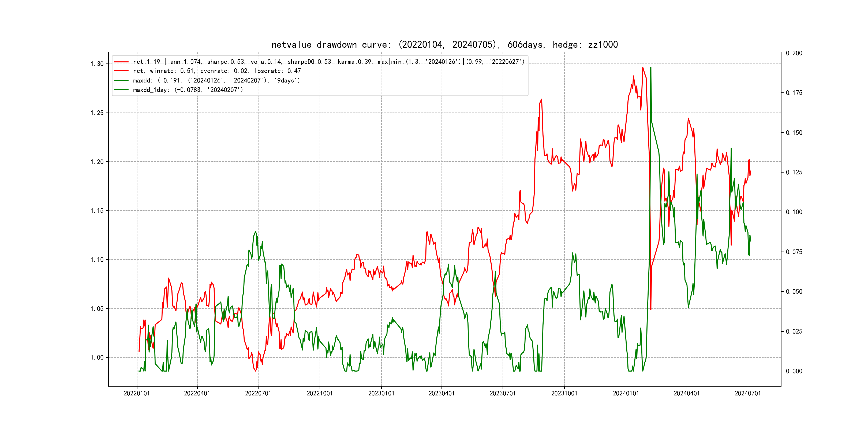Click the maxdd_1day legend text
The width and height of the screenshot is (868, 434).
coord(188,90)
